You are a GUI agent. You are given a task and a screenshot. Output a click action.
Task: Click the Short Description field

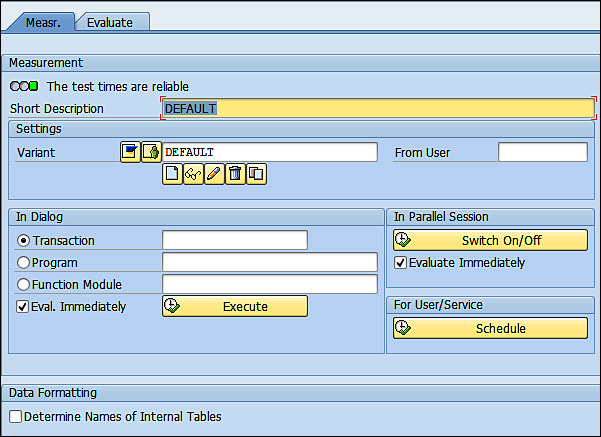point(378,108)
